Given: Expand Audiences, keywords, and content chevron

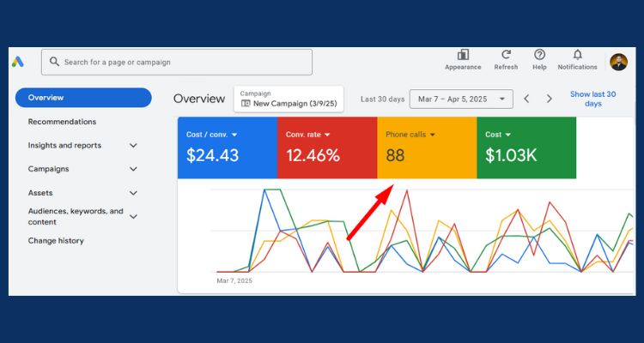Looking at the screenshot, I should pyautogui.click(x=133, y=217).
